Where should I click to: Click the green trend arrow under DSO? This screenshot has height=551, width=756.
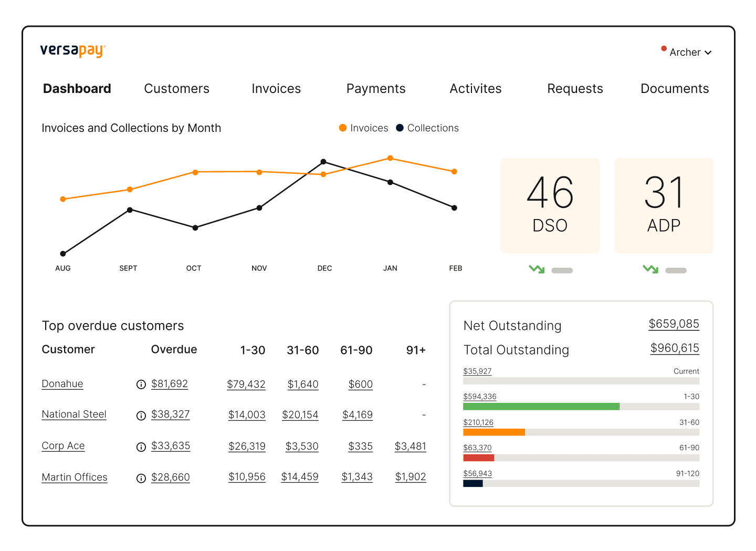(535, 269)
